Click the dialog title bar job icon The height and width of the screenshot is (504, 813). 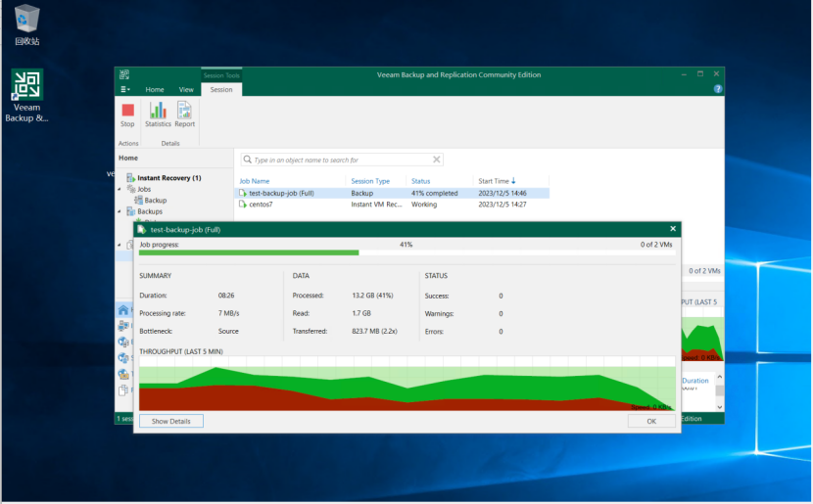[141, 229]
